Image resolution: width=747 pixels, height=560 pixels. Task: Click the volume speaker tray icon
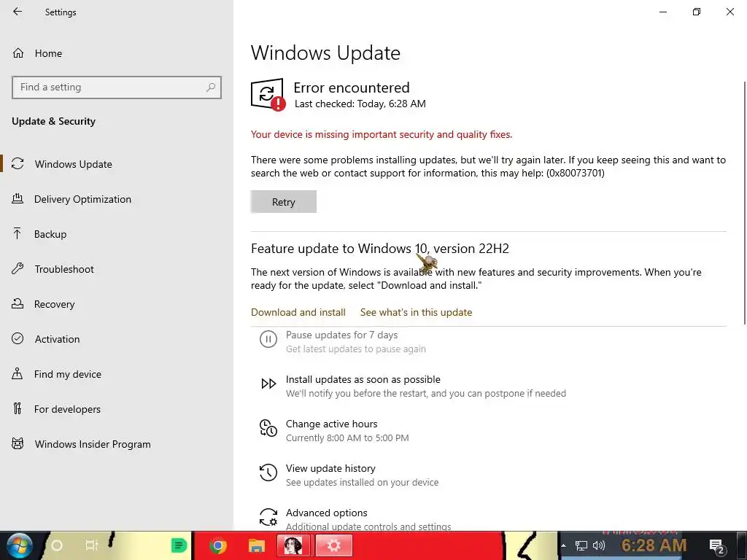(599, 545)
